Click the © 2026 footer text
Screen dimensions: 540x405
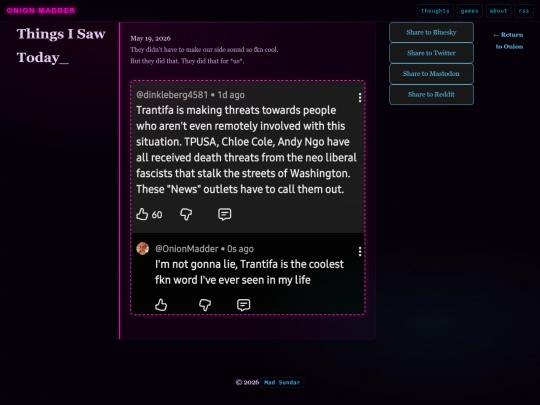247,382
